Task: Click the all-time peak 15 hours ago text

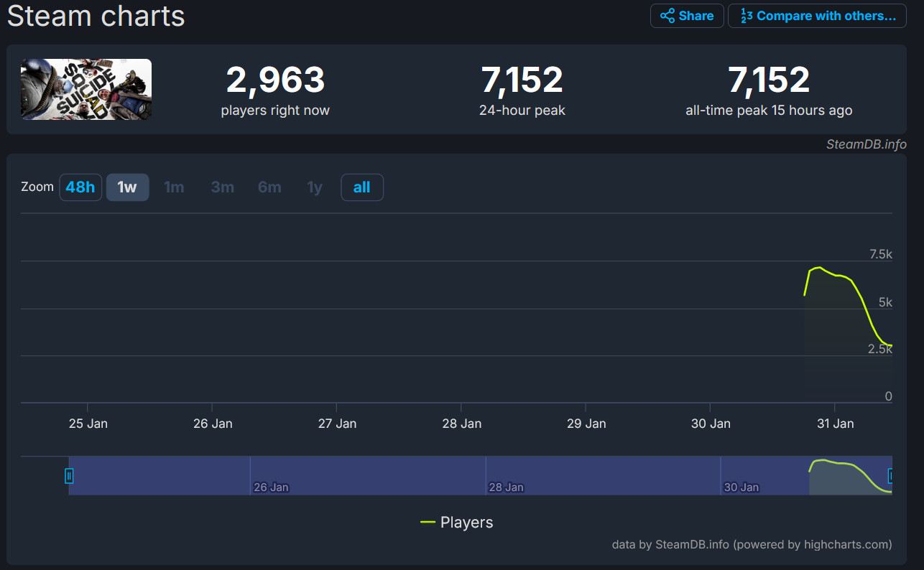Action: pyautogui.click(x=769, y=111)
